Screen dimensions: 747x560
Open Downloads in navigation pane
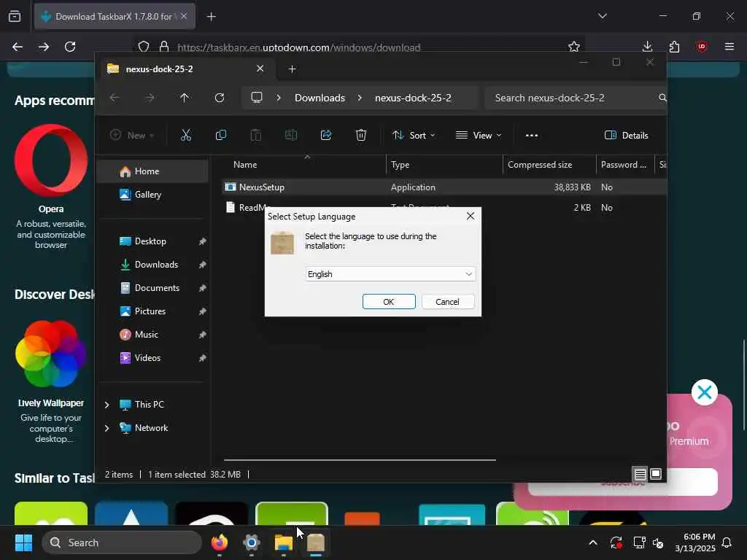pos(152,264)
